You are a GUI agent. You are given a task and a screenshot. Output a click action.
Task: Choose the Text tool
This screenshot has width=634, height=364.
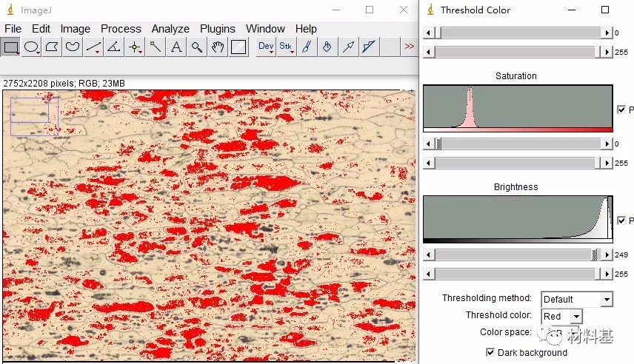pyautogui.click(x=176, y=47)
